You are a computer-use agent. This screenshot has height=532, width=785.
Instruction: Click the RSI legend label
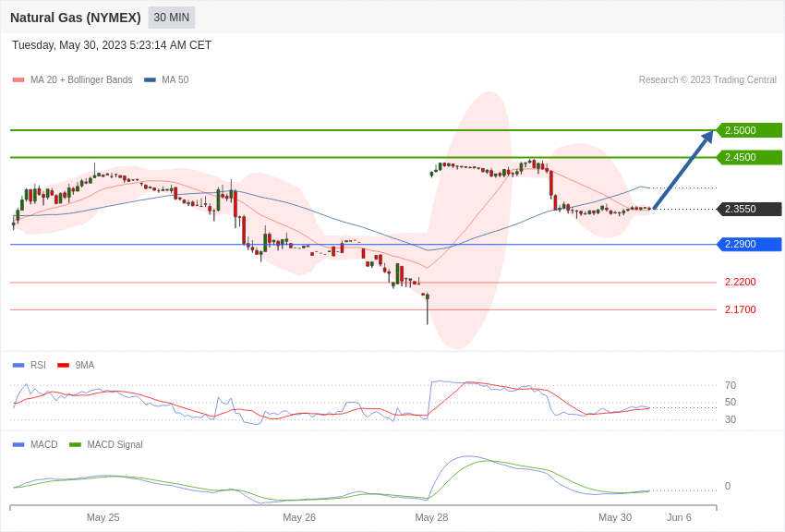point(38,366)
